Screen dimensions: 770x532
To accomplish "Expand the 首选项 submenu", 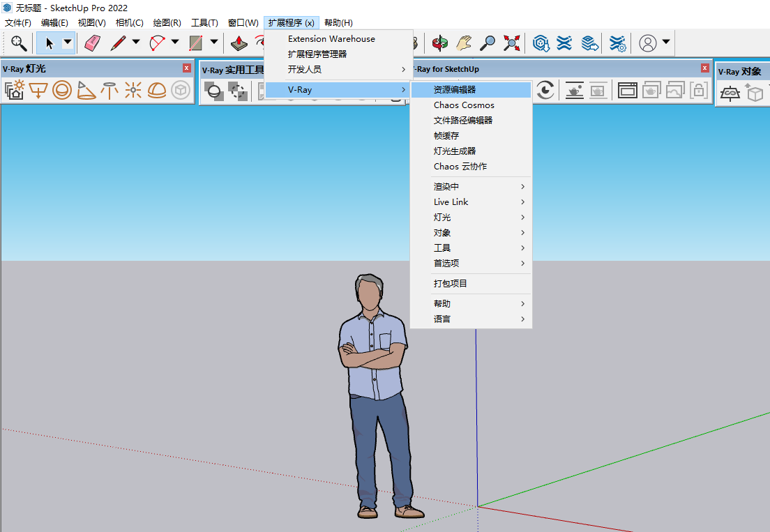I will point(471,263).
